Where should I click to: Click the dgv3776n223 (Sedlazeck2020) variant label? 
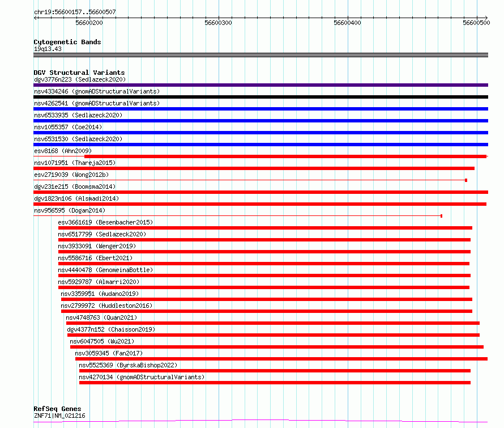point(80,79)
